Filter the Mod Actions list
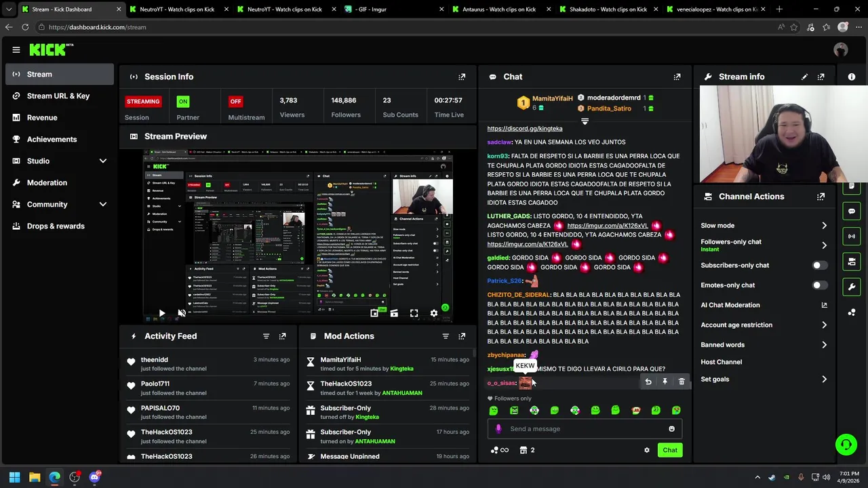Screen dimensions: 868x488 tap(446, 336)
